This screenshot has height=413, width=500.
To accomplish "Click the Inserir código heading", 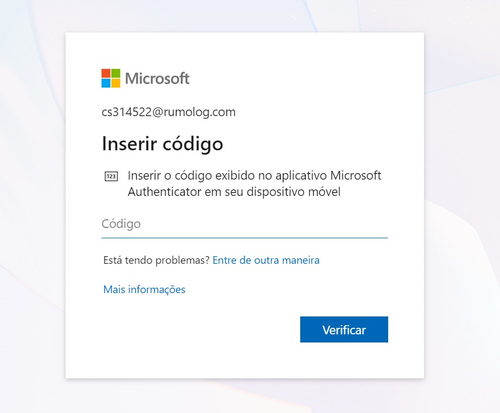I will coord(162,144).
